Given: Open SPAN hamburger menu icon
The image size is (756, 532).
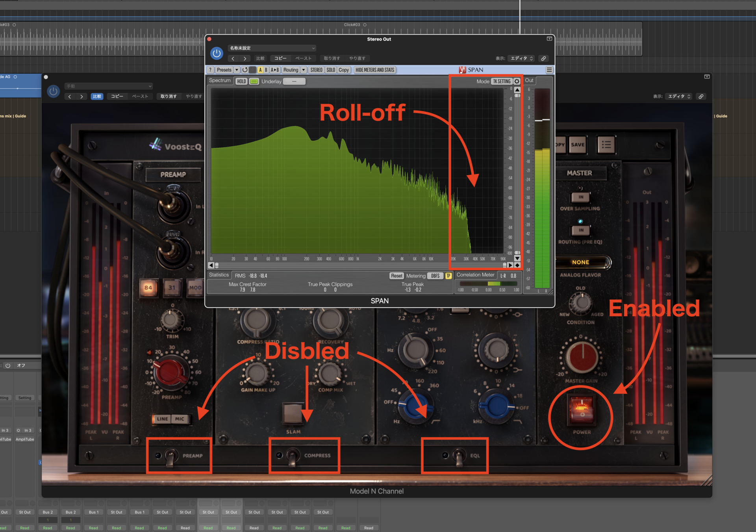Looking at the screenshot, I should 549,70.
